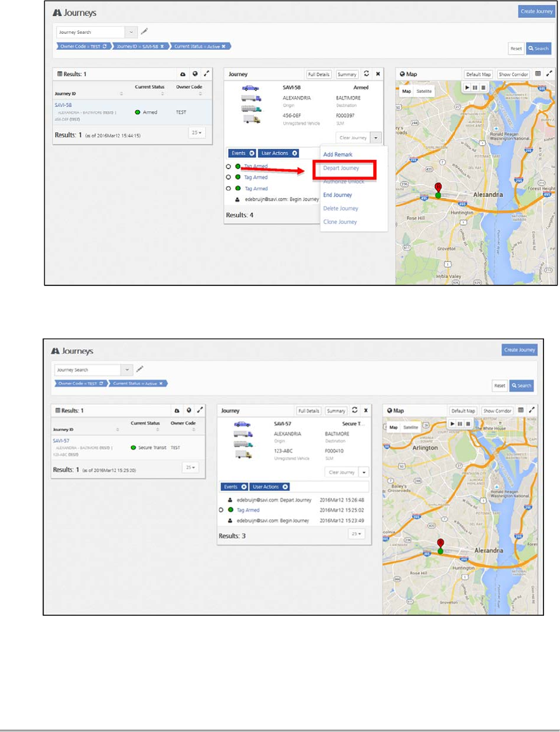This screenshot has width=560, height=732.
Task: Click the Journey Search field in SAVI-57 screenshot
Action: (x=88, y=370)
